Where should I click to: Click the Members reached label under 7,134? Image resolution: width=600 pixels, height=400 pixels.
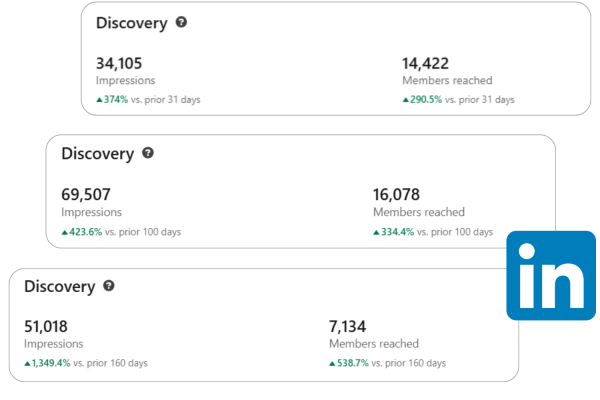click(x=373, y=344)
